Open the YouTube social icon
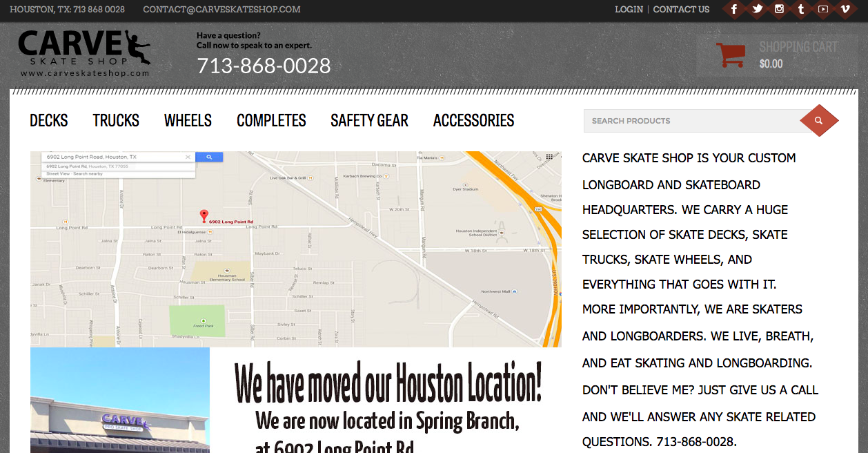The image size is (868, 453). coord(823,9)
